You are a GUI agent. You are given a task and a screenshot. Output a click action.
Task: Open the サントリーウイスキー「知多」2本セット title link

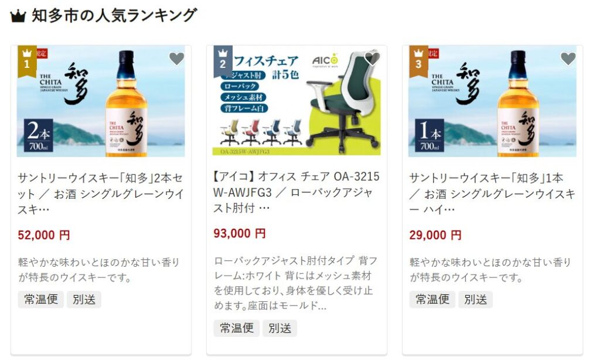point(101,194)
